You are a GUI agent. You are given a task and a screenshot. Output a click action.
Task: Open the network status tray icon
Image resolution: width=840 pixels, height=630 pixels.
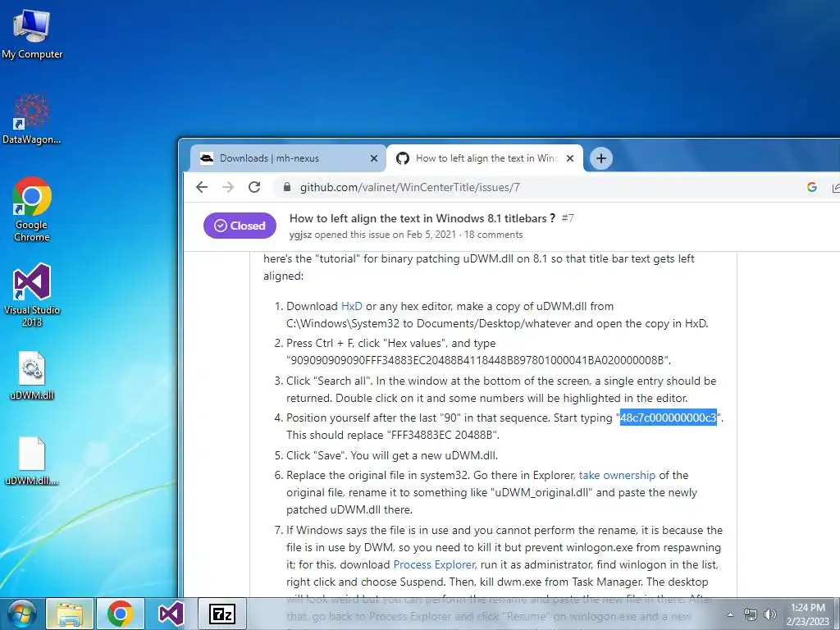(x=751, y=615)
